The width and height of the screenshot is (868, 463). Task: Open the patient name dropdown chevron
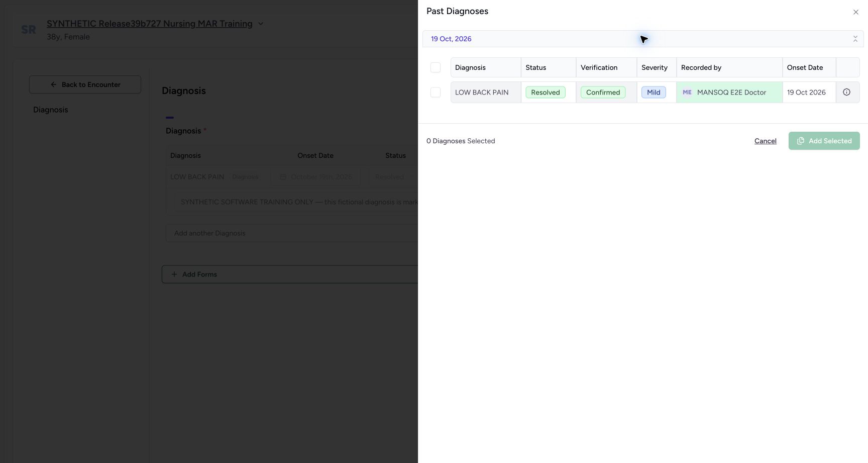261,24
